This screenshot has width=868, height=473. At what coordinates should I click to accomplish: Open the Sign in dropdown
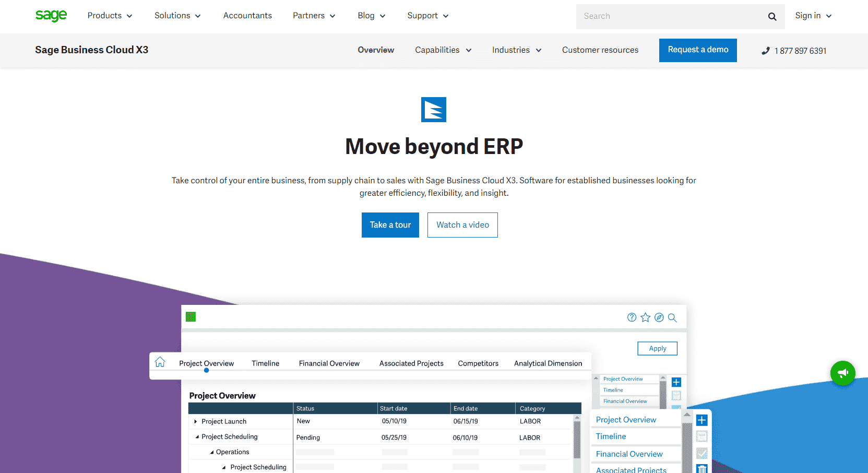pyautogui.click(x=813, y=16)
